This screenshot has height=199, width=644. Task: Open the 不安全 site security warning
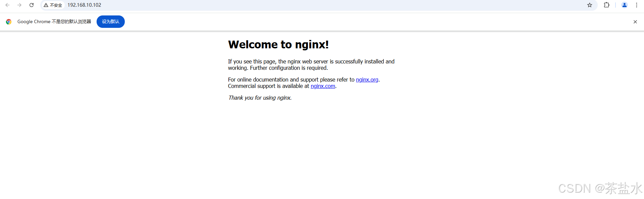pyautogui.click(x=53, y=5)
